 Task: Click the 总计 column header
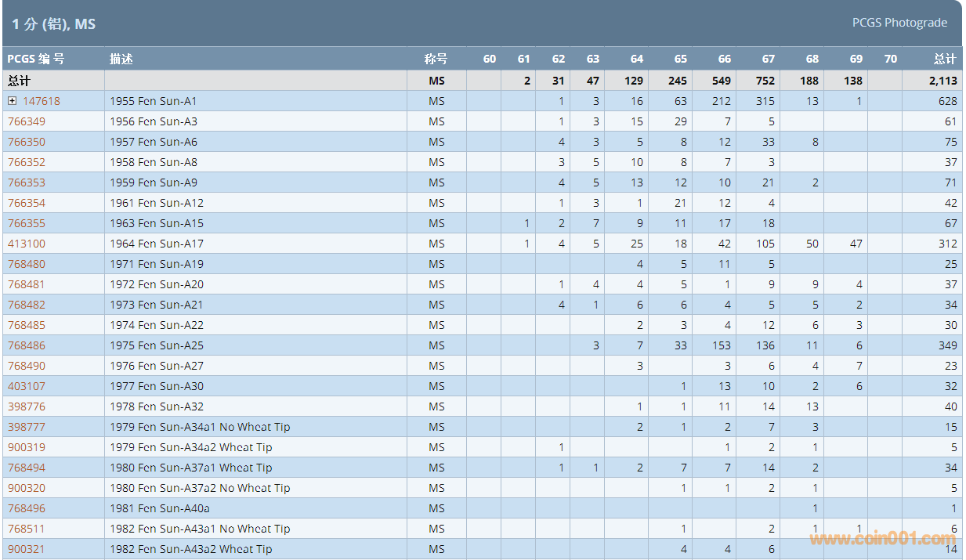[x=945, y=59]
